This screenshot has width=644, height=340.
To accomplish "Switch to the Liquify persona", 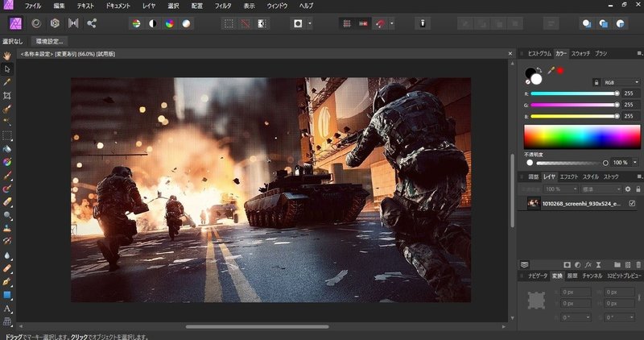I will coord(36,23).
